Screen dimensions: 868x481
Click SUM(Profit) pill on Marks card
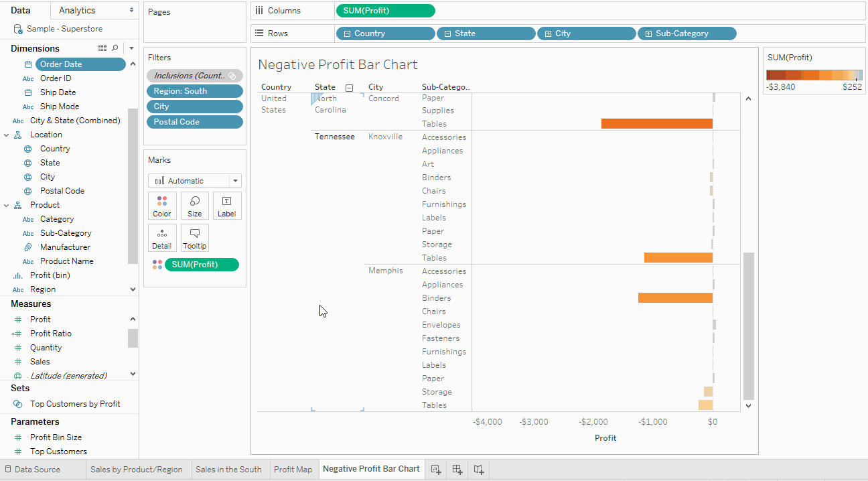(202, 265)
